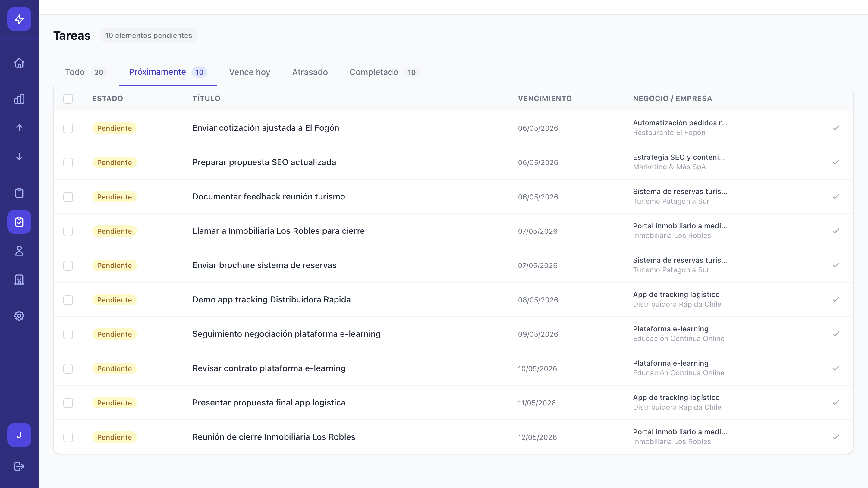Click the 'Tareas' page heading
This screenshot has height=488, width=868.
(x=72, y=35)
